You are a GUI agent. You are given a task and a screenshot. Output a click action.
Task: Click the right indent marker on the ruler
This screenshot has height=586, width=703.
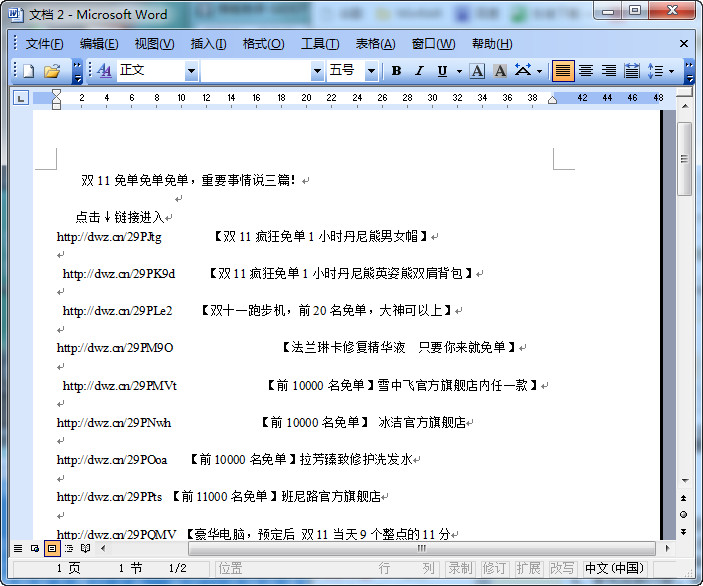point(552,100)
